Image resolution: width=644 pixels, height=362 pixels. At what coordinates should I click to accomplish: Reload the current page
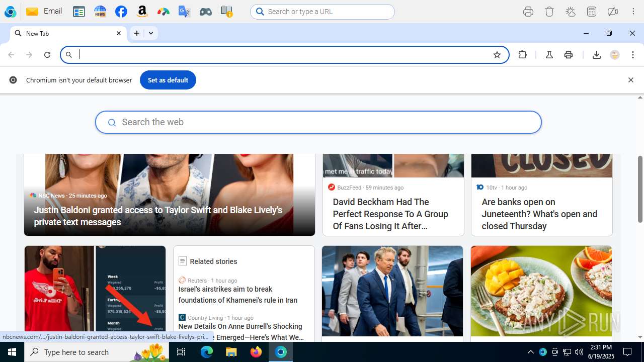click(47, 55)
